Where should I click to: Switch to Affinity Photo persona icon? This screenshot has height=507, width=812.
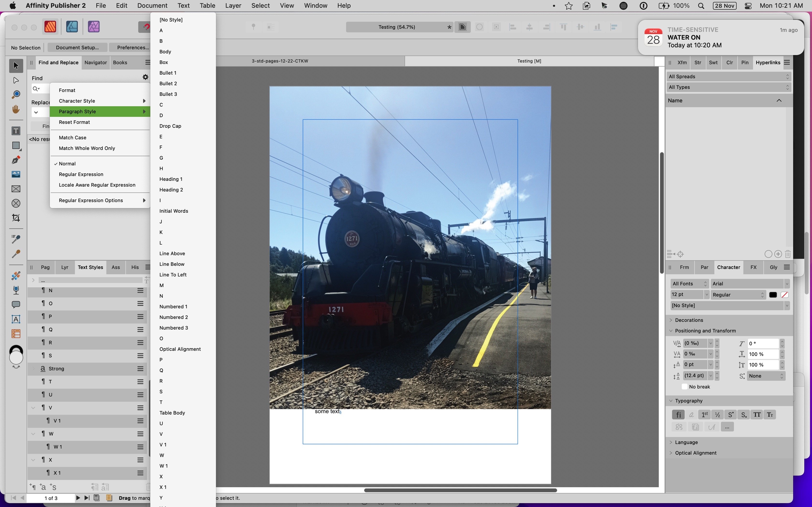(x=94, y=27)
